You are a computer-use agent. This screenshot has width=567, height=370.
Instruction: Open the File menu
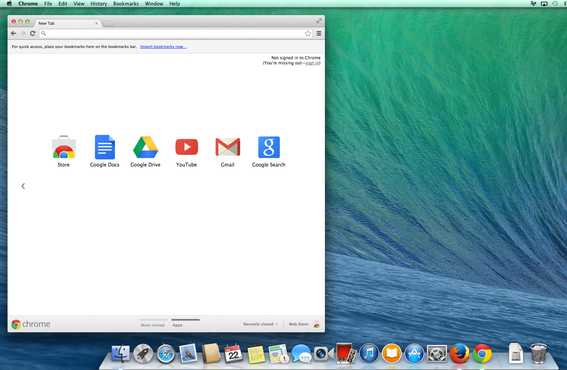click(48, 4)
